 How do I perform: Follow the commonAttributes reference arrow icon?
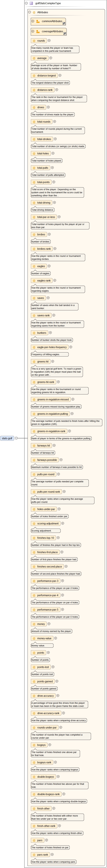[x=64, y=24]
